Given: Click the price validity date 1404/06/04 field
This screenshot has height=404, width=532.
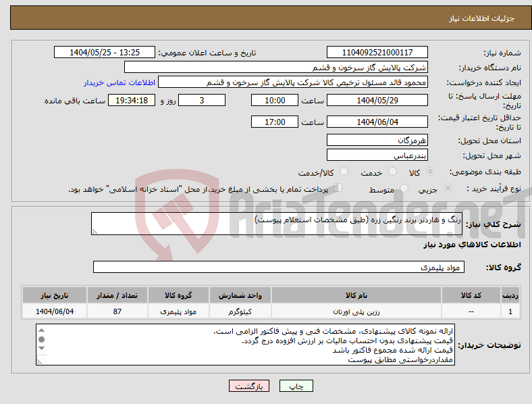Looking at the screenshot, I should [377, 122].
